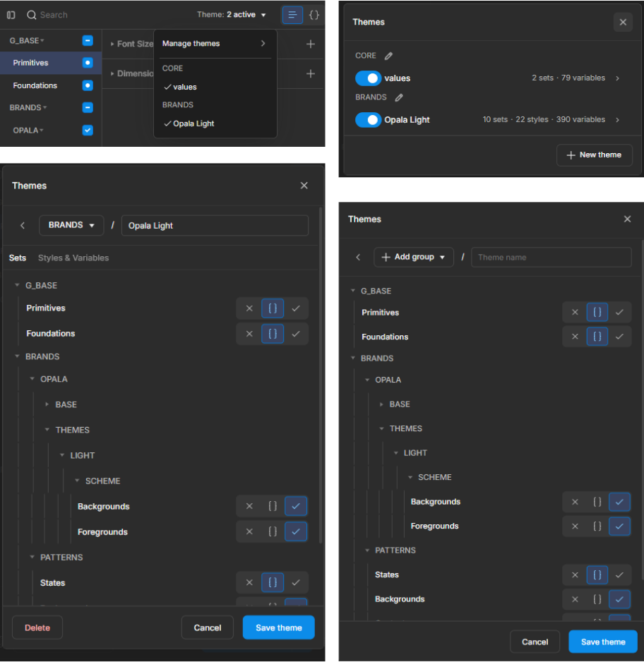
Task: Click the Theme name input field
Action: click(x=551, y=257)
